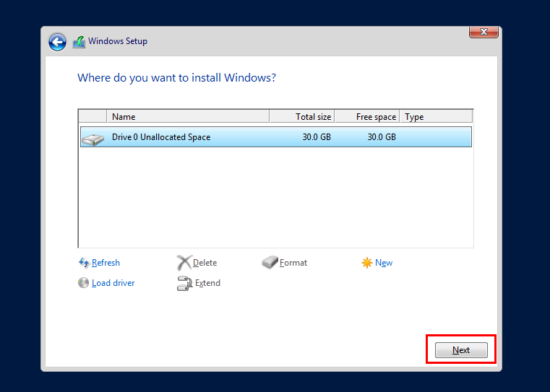Image resolution: width=550 pixels, height=392 pixels.
Task: Click the Format drive icon
Action: click(x=270, y=262)
